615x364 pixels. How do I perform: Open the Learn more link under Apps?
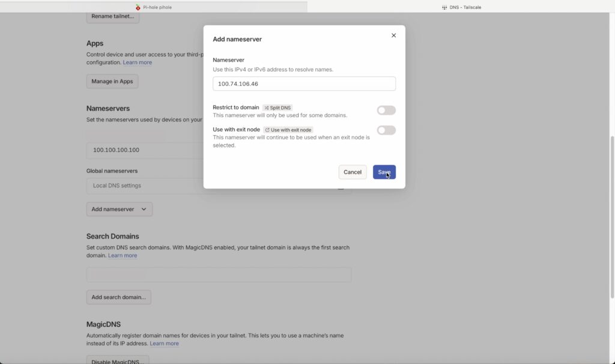(137, 62)
